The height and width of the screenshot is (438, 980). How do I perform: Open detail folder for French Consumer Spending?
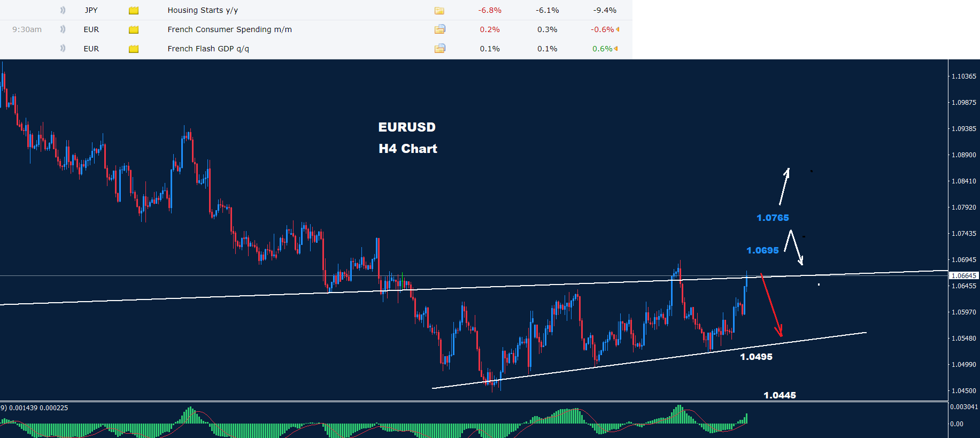439,29
